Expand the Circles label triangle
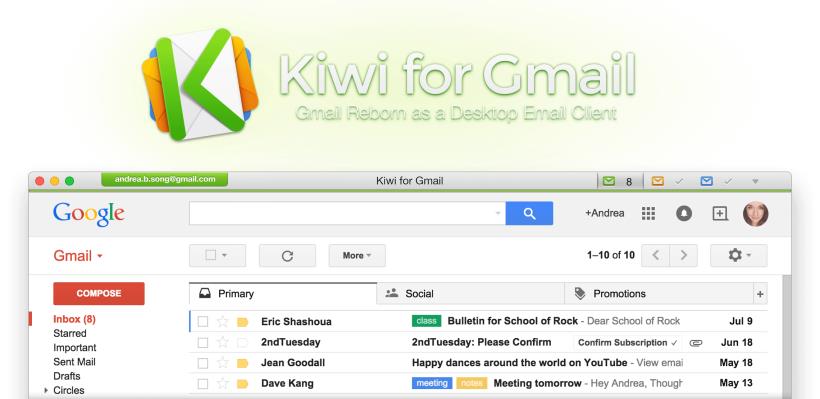The width and height of the screenshot is (820, 399). [x=46, y=390]
